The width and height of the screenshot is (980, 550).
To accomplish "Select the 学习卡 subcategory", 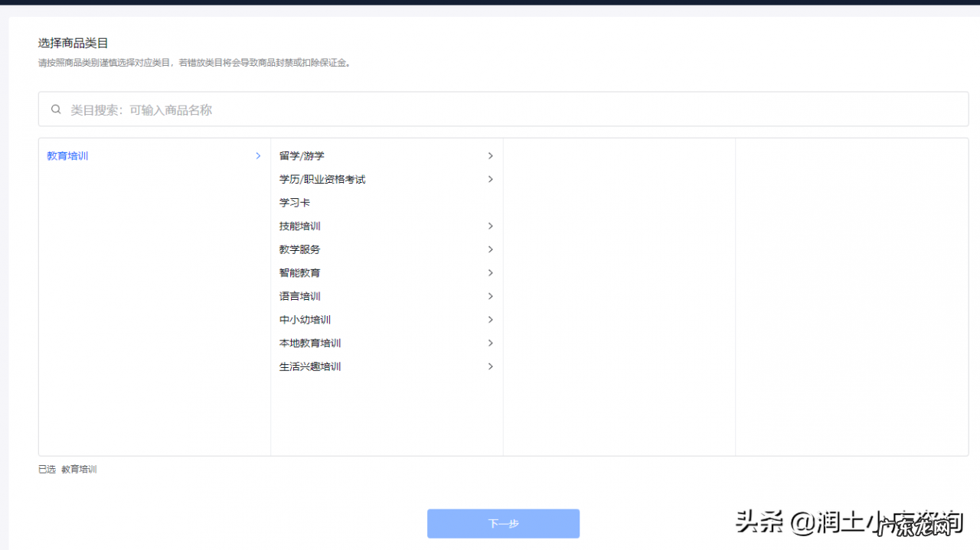I will pyautogui.click(x=295, y=202).
